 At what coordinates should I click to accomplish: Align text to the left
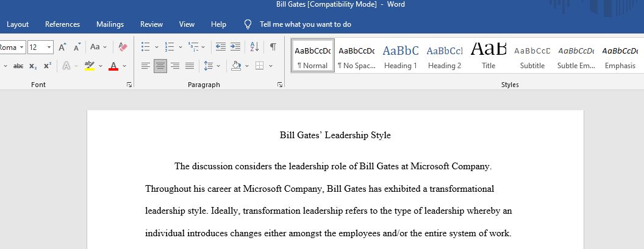click(145, 66)
